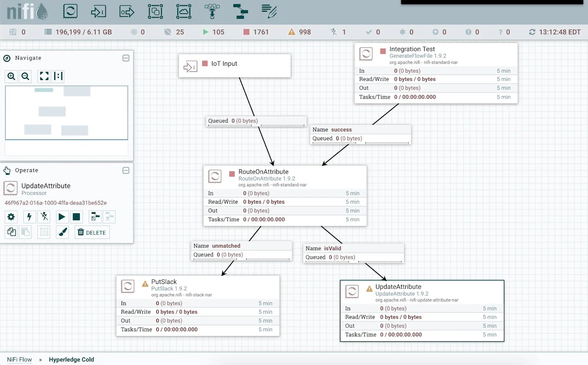The height and width of the screenshot is (365, 588).
Task: Click the disabled components status icon
Action: (x=334, y=32)
